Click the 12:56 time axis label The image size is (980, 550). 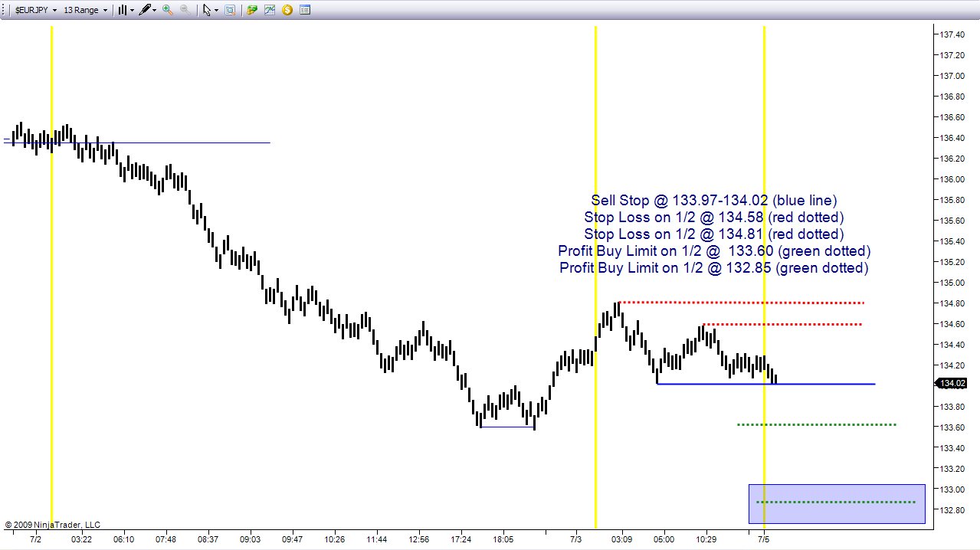[418, 539]
